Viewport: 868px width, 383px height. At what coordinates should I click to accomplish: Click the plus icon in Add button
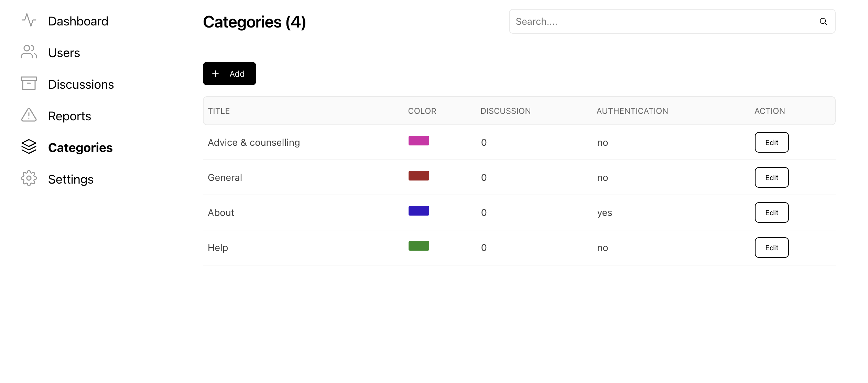tap(215, 74)
